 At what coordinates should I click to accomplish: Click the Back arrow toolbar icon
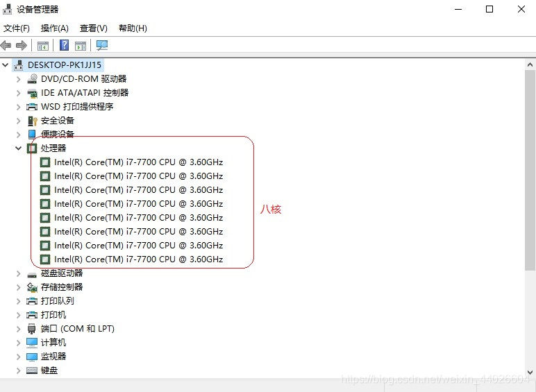click(x=6, y=45)
